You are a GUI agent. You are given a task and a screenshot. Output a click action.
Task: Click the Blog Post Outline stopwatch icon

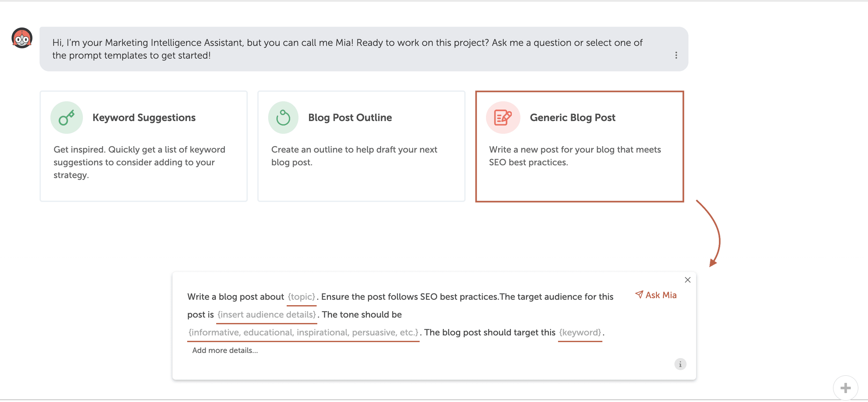click(x=283, y=117)
